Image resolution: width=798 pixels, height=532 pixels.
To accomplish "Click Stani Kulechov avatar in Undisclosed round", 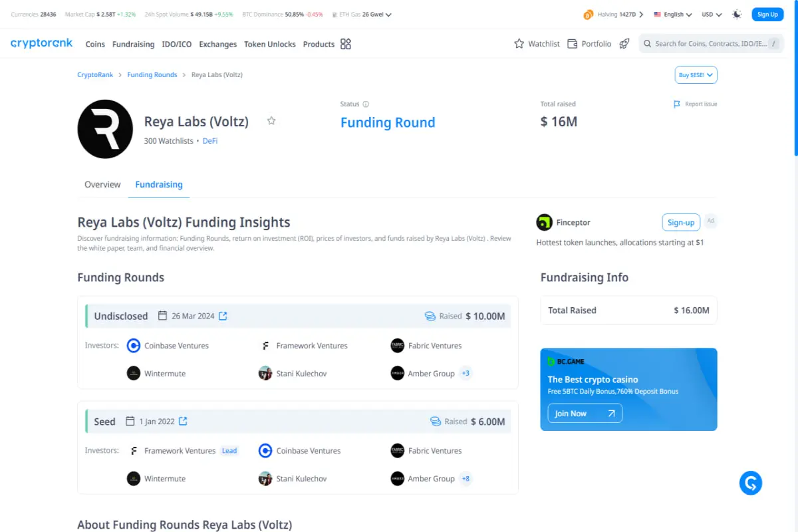I will coord(265,373).
